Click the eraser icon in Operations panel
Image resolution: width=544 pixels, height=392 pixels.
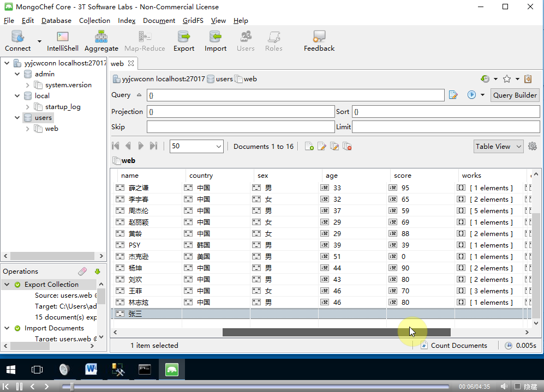82,271
